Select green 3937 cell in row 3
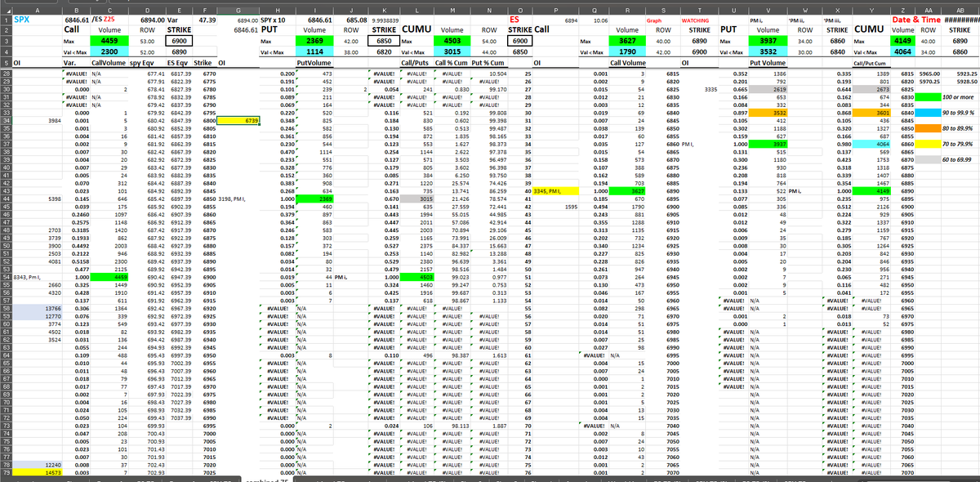Screen dimensions: 980x482 tap(767, 39)
